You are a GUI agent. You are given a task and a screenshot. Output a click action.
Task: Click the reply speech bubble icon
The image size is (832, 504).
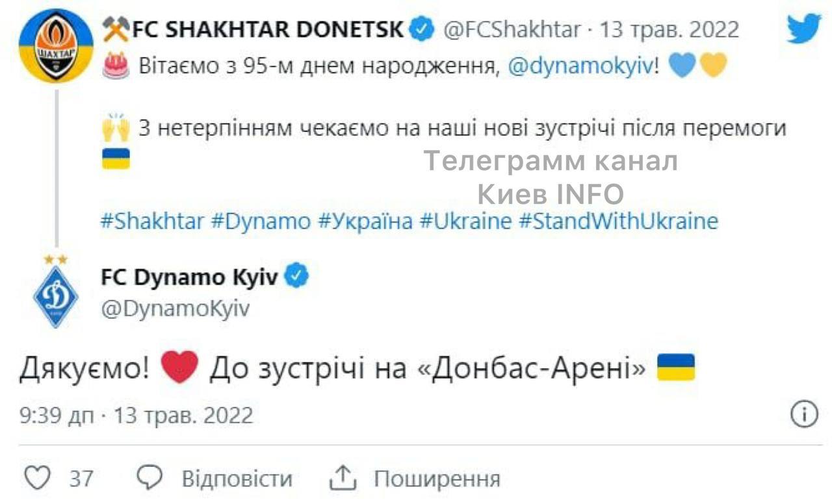(x=150, y=479)
